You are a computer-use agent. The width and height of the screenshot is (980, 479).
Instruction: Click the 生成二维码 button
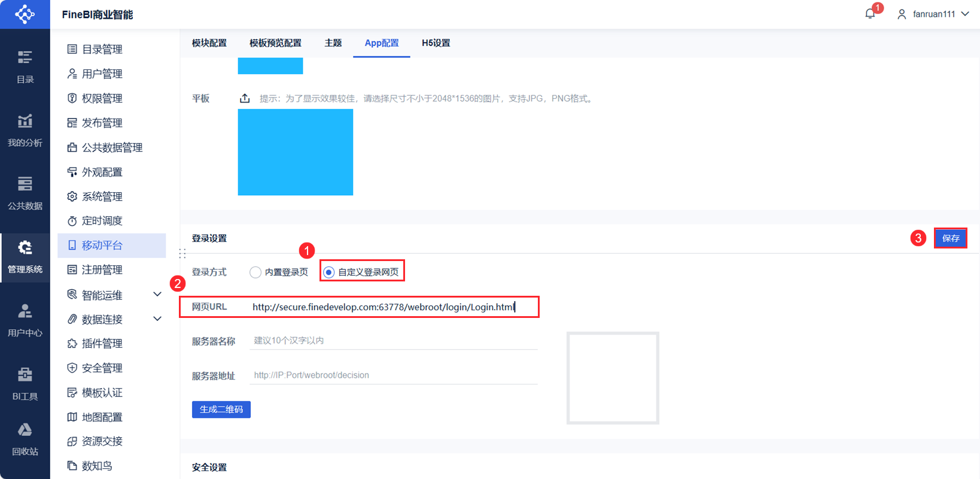point(221,410)
